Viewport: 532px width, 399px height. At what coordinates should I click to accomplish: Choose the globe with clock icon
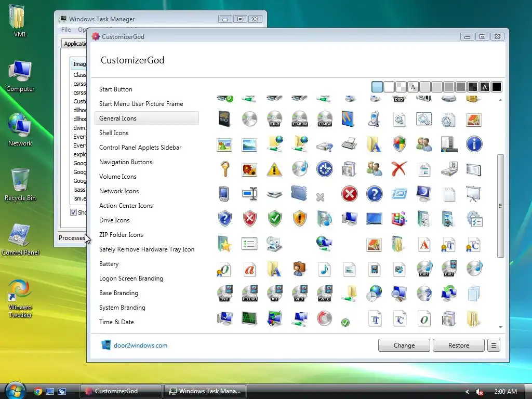(374, 294)
